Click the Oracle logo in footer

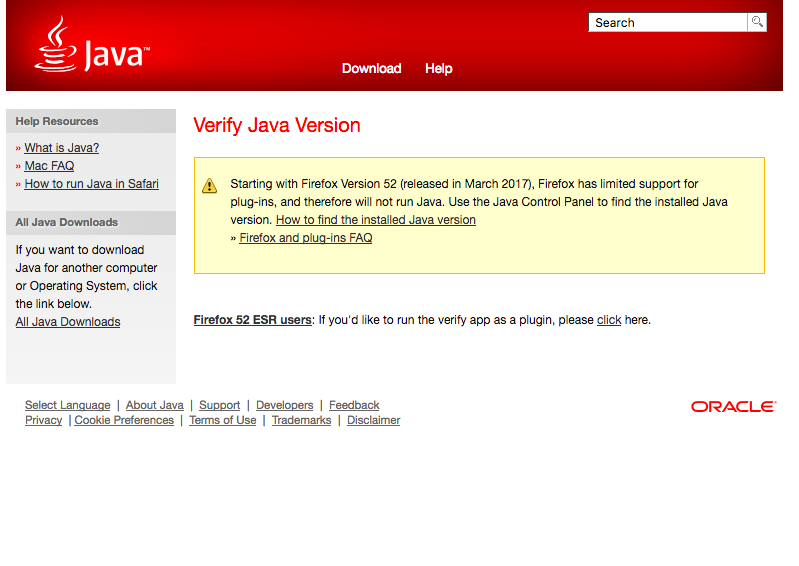click(733, 407)
